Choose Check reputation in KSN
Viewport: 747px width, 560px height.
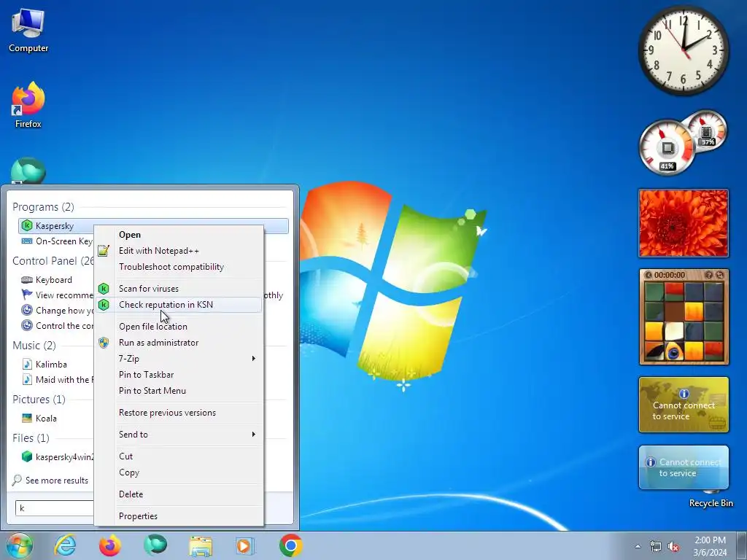(x=179, y=305)
